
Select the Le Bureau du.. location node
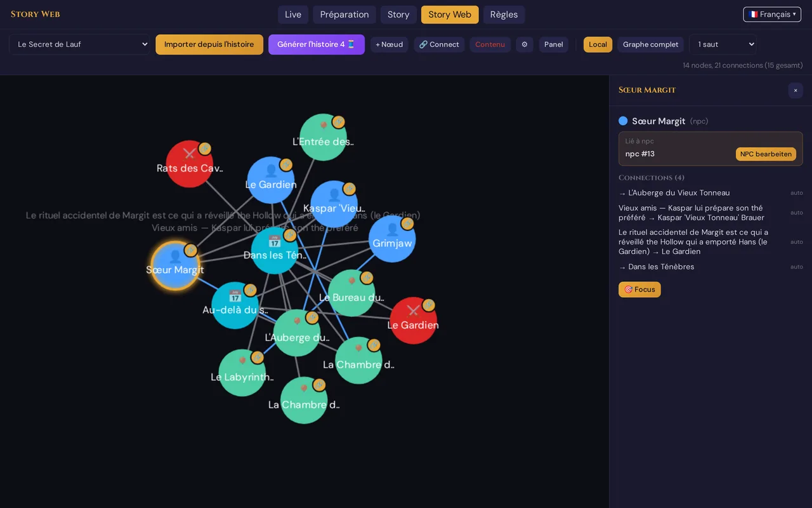pyautogui.click(x=351, y=293)
